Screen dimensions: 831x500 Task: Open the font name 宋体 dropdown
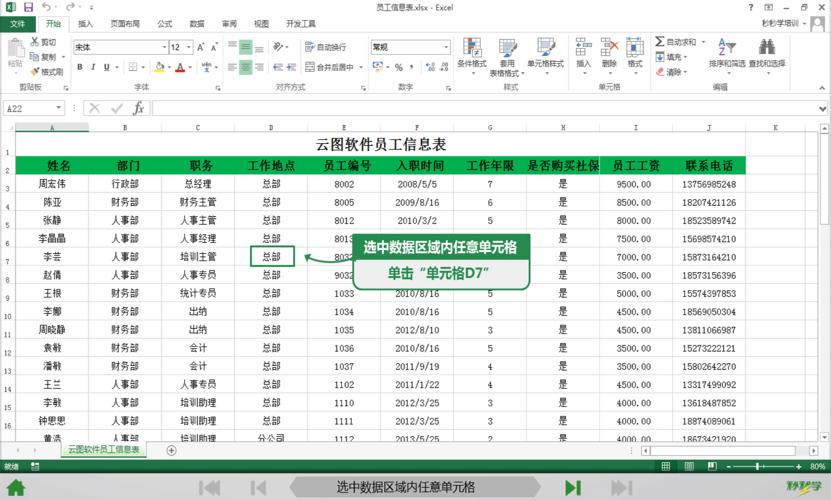[x=164, y=47]
